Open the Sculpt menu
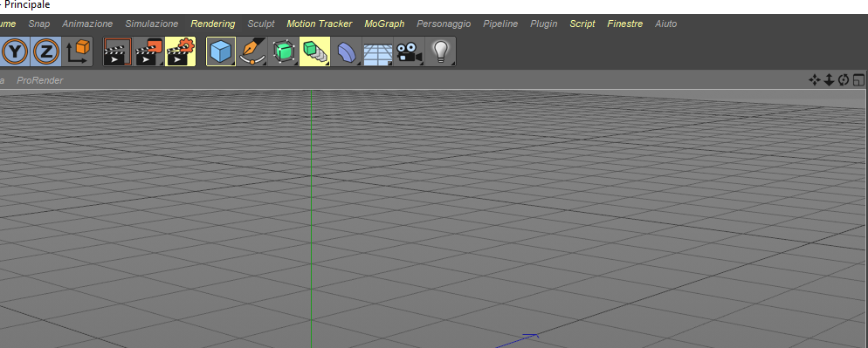The width and height of the screenshot is (868, 348). [261, 24]
